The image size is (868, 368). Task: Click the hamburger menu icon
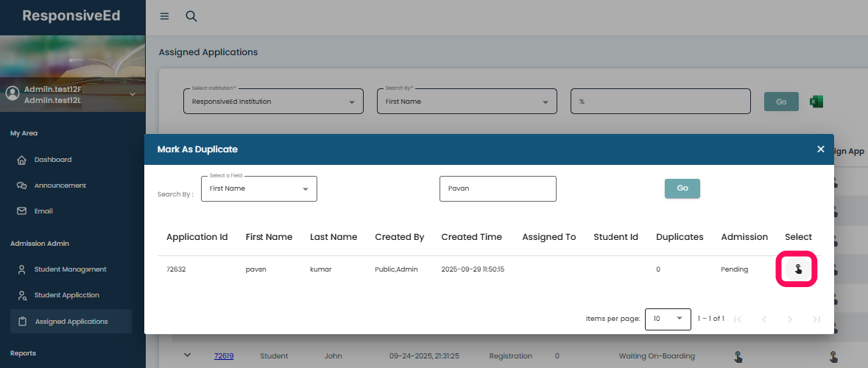point(164,17)
